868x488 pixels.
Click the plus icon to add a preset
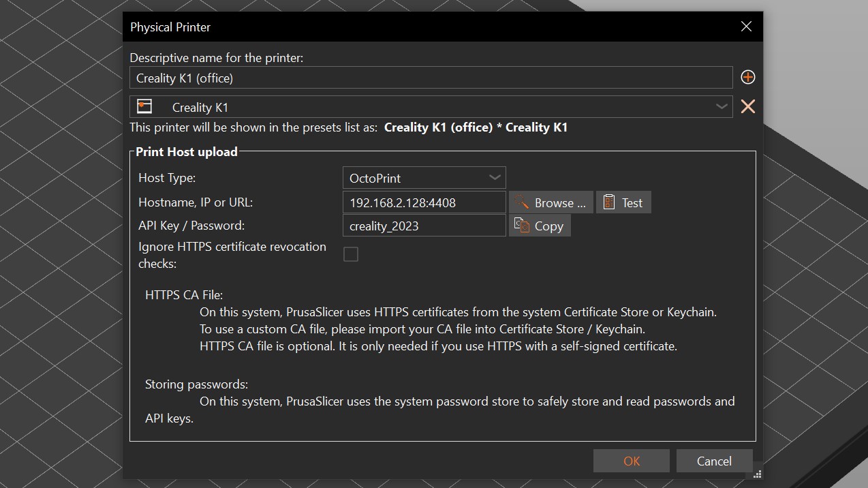(747, 78)
